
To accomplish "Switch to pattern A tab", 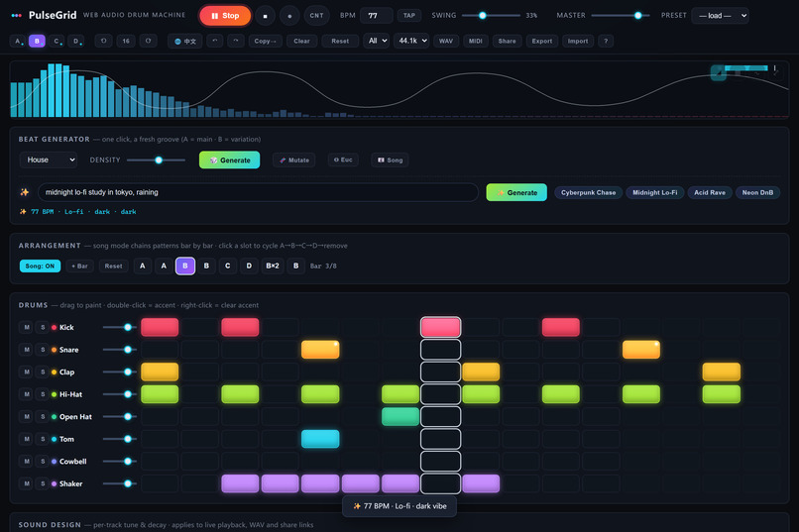I will click(17, 42).
